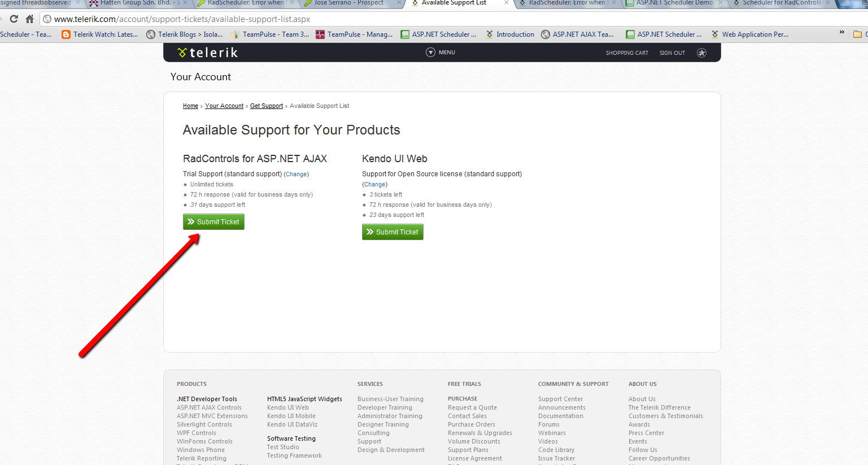This screenshot has height=465, width=868.
Task: Open the About Us footer link
Action: point(642,399)
